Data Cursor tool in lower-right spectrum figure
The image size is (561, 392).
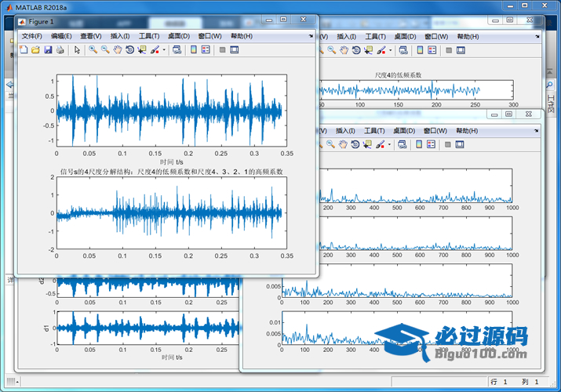[x=367, y=144]
